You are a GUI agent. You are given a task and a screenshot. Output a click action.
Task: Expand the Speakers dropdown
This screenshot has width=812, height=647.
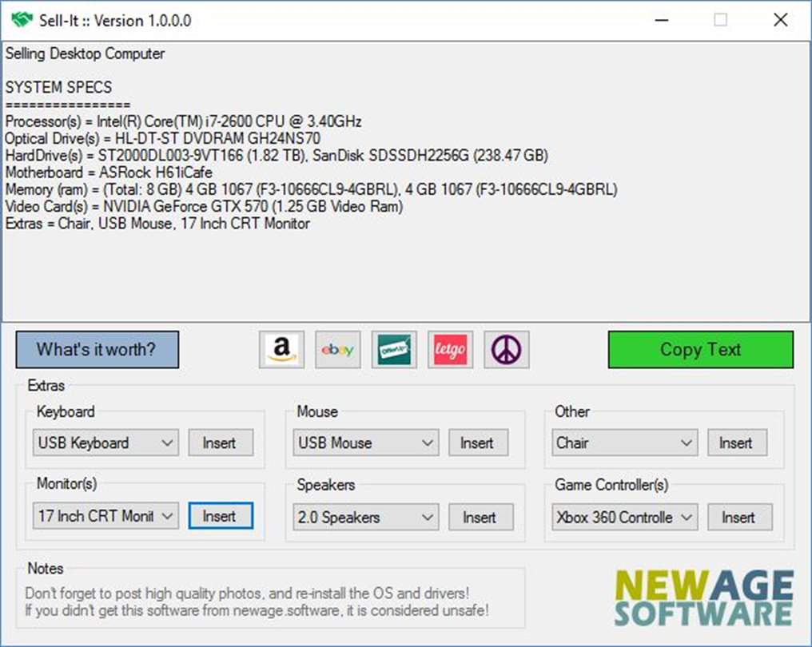coord(365,517)
